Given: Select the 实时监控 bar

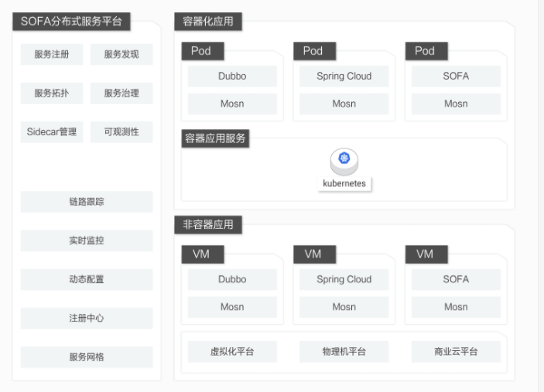Looking at the screenshot, I should [x=87, y=240].
